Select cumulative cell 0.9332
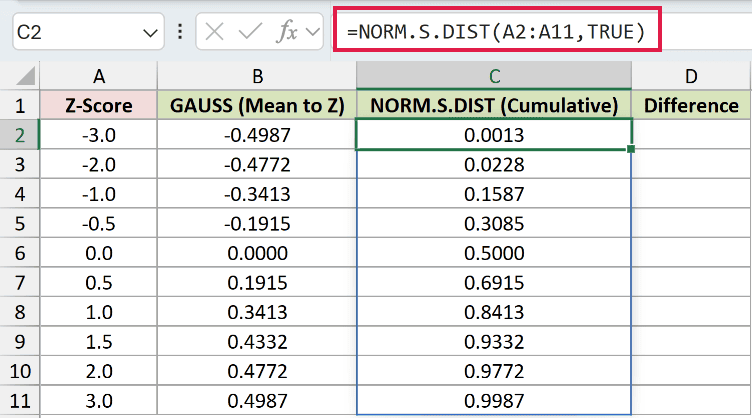 point(494,342)
